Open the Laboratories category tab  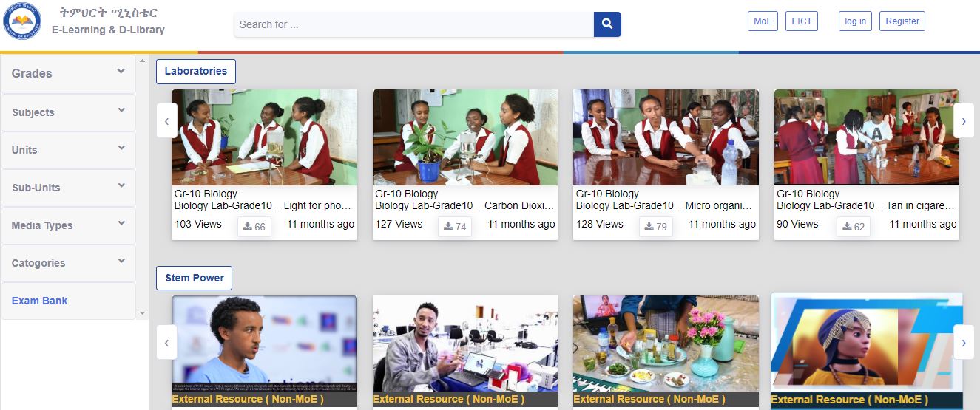(195, 72)
